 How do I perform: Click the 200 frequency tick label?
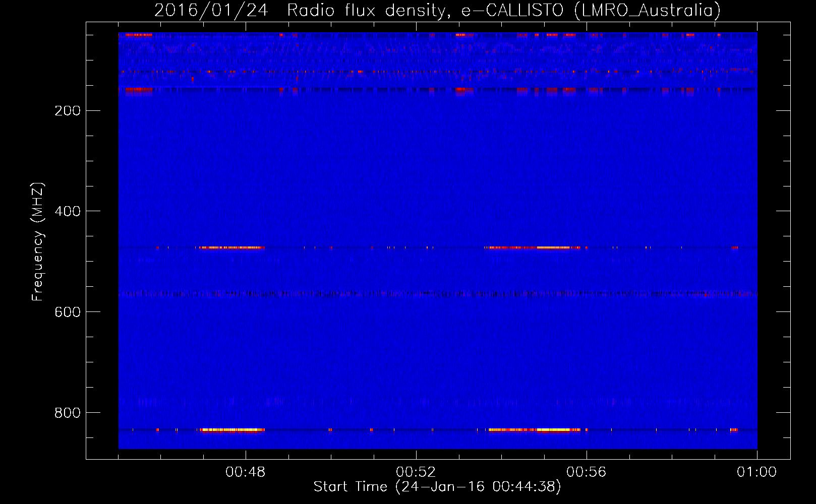point(68,111)
